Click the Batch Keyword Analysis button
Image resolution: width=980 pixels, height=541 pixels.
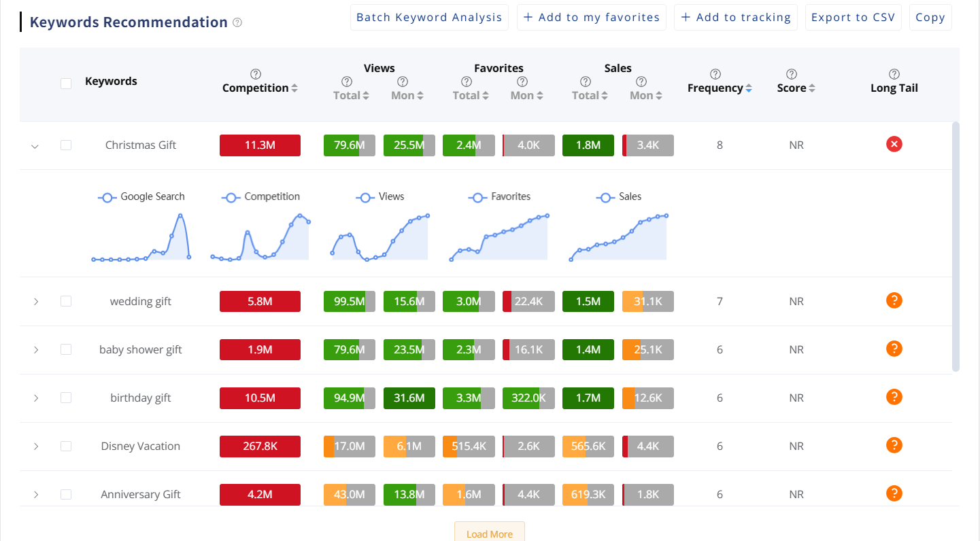point(429,17)
